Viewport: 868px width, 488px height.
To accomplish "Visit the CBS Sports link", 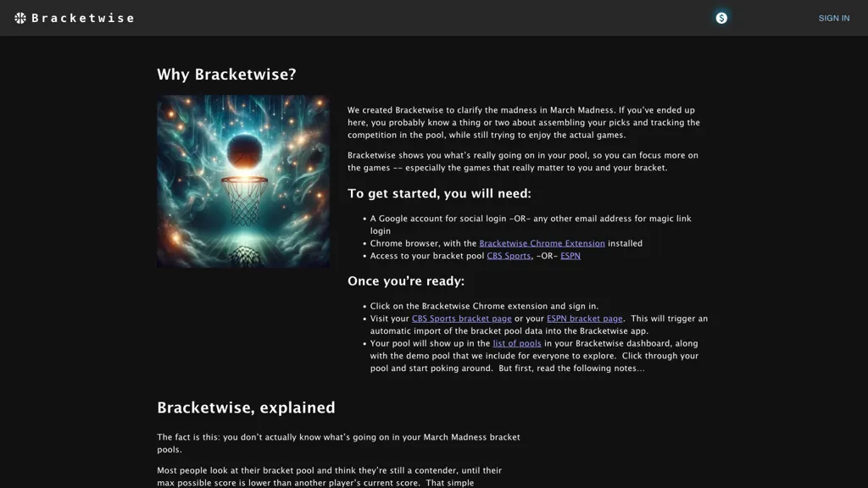I will pos(508,255).
